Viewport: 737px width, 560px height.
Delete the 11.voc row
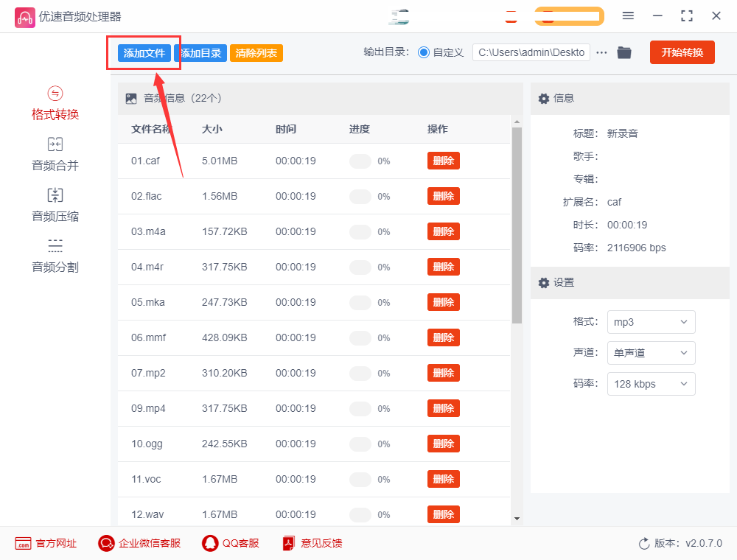[443, 479]
